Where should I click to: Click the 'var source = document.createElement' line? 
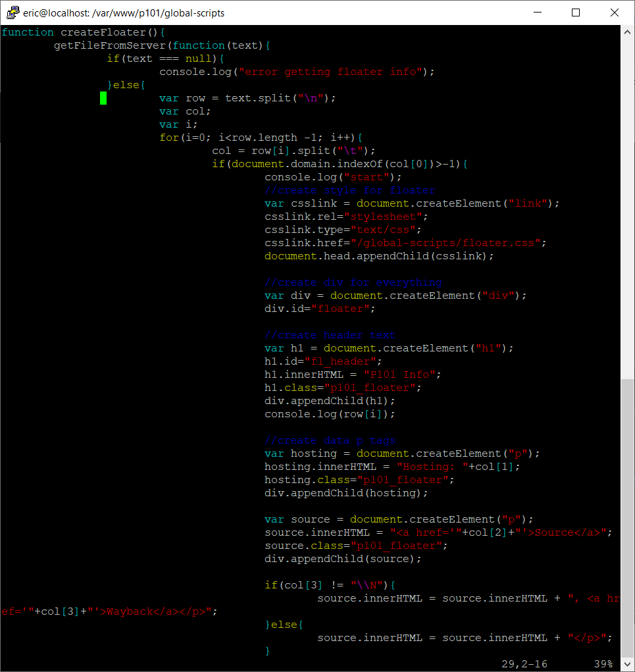[x=399, y=519]
